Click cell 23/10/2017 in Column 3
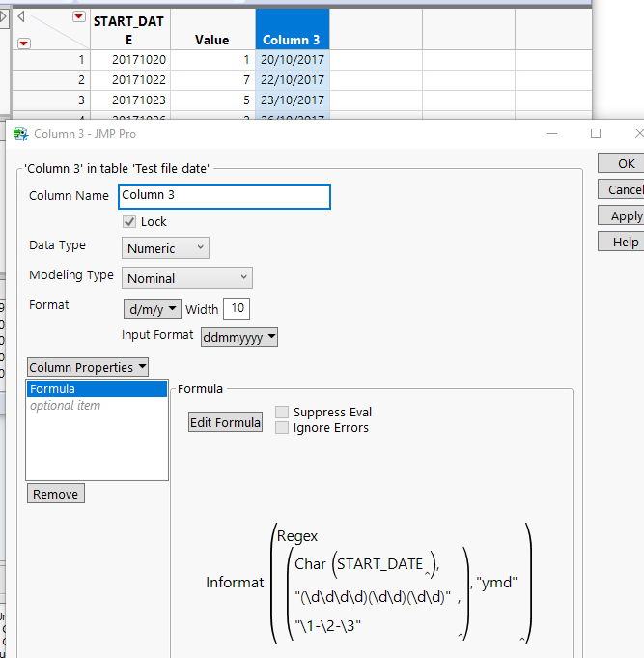This screenshot has height=658, width=644. [293, 100]
